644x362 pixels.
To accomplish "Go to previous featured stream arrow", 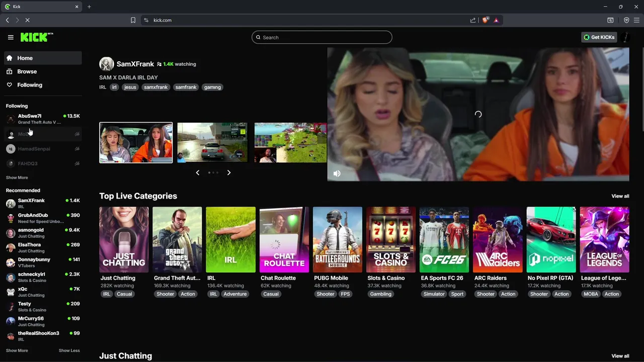I will tap(198, 172).
